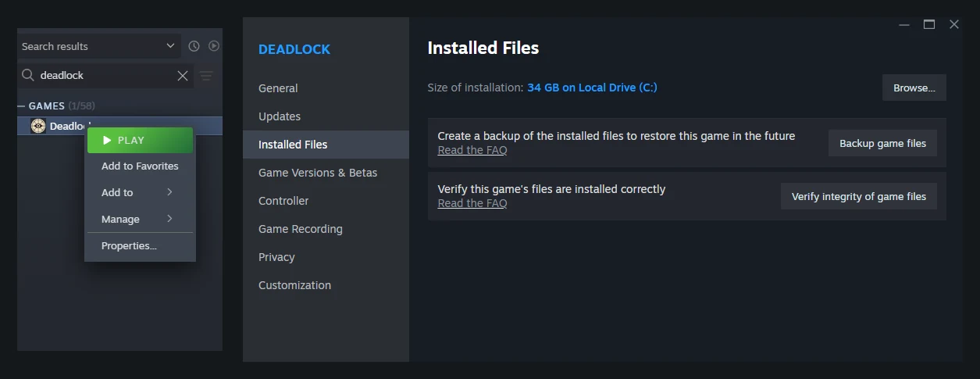
Task: Select the General tab
Action: pyautogui.click(x=326, y=88)
